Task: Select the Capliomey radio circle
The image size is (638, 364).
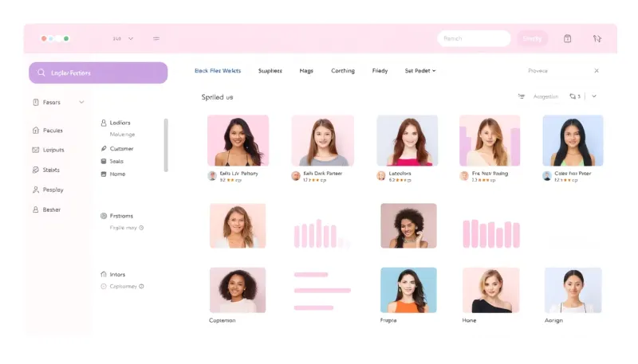Action: pyautogui.click(x=104, y=287)
